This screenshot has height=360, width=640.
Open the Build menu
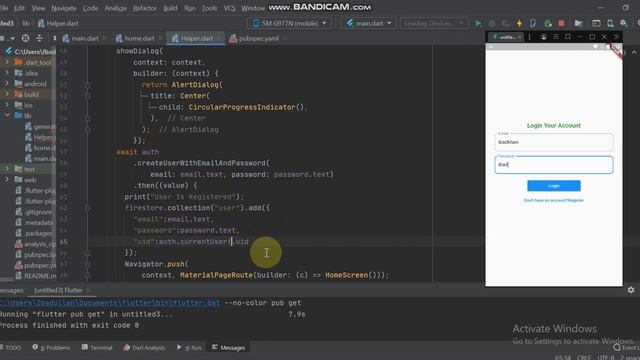[x=170, y=8]
